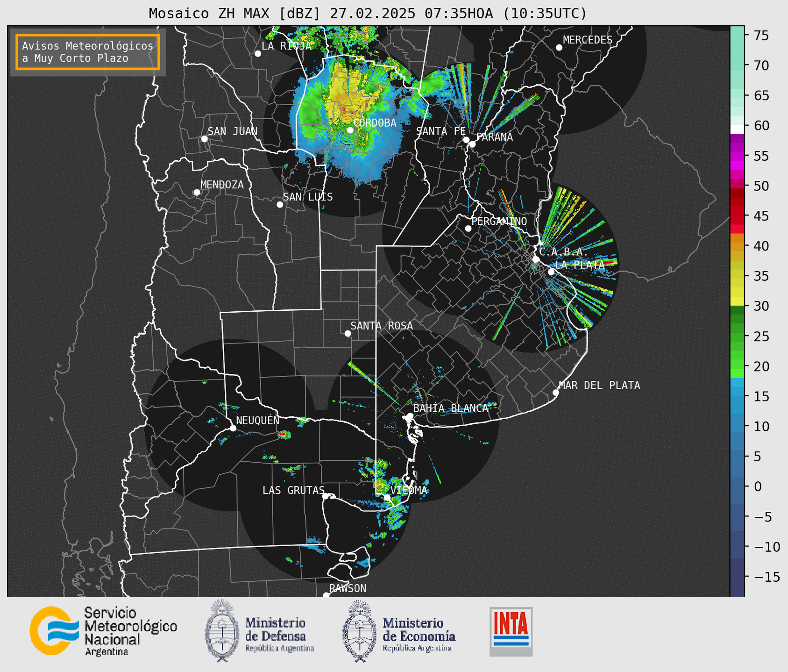Click the mint 70 dBZ band in colorbar
Screen dimensions: 788x672
tap(737, 65)
